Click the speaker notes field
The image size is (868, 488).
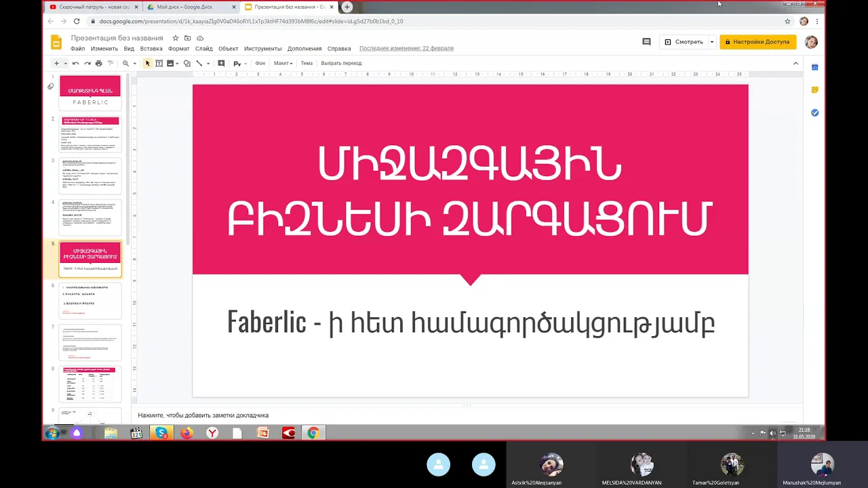click(x=468, y=415)
